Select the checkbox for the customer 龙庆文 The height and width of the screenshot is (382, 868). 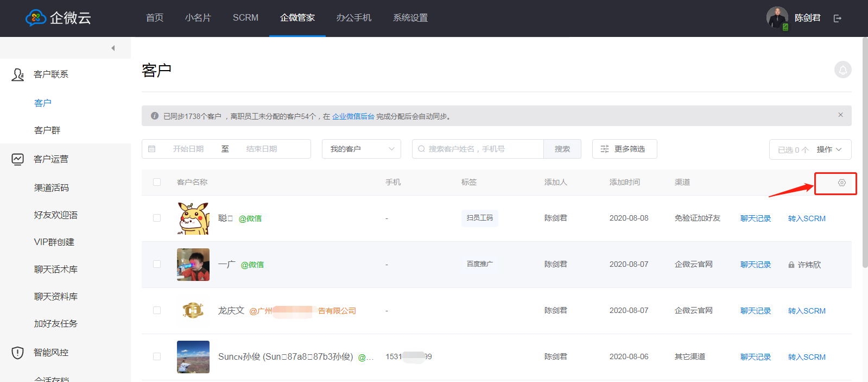click(157, 310)
